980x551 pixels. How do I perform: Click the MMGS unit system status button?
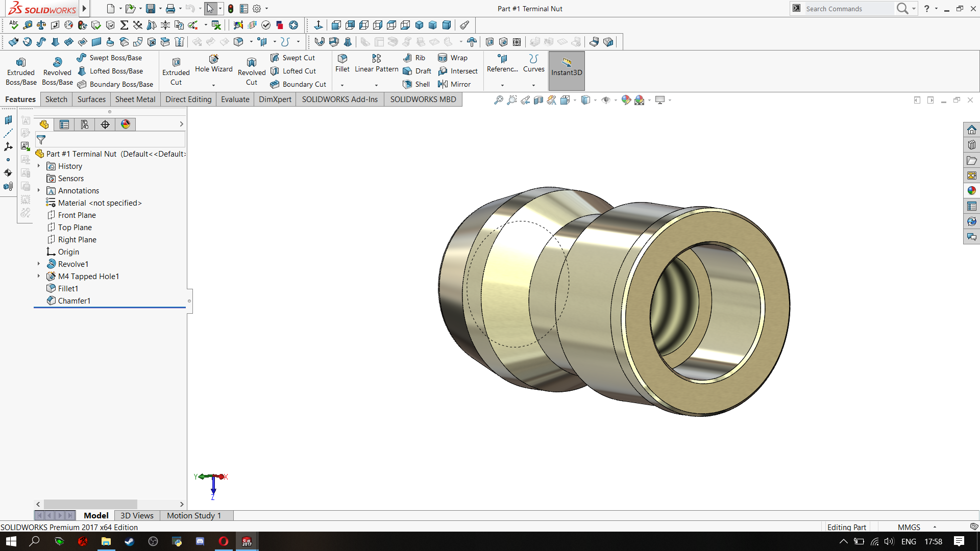coord(909,527)
